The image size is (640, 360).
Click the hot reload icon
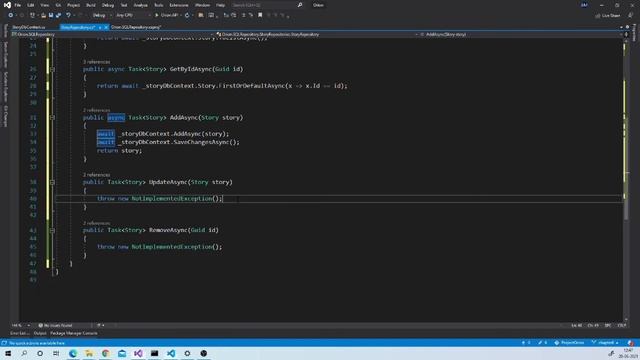tap(187, 16)
